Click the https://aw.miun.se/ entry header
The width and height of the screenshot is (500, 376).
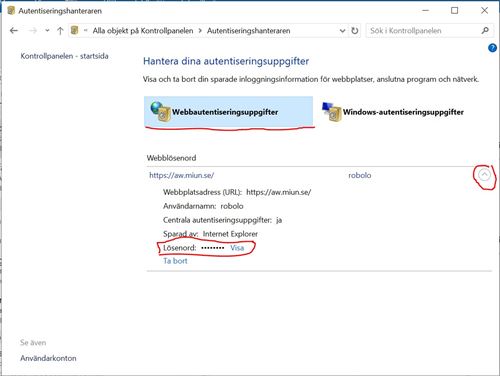coord(182,175)
